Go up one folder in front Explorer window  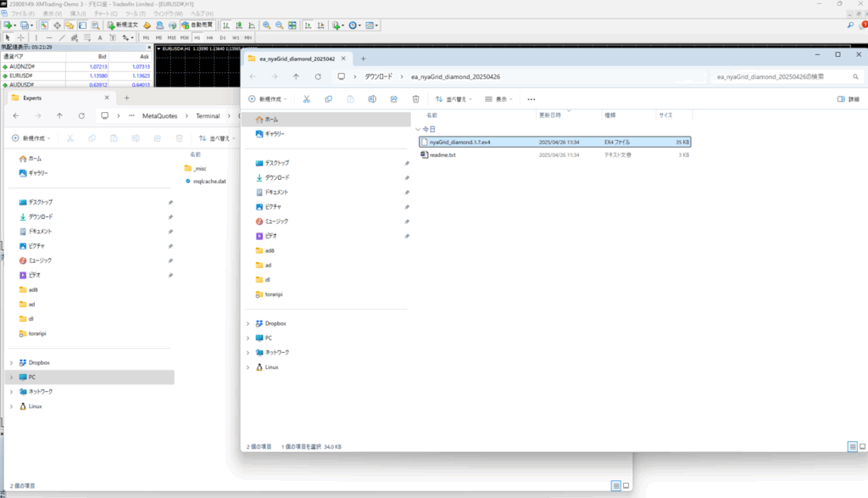tap(296, 77)
